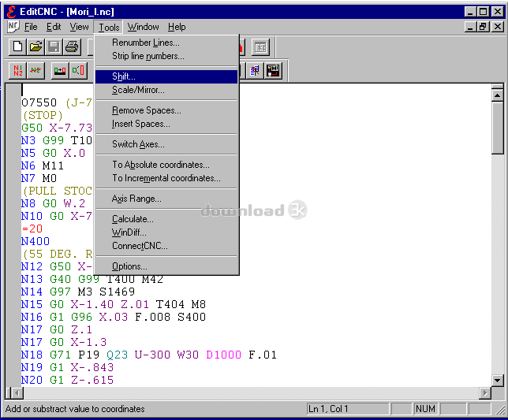Click the EditCNC logo in title bar
Image resolution: width=508 pixels, height=420 pixels.
click(11, 12)
